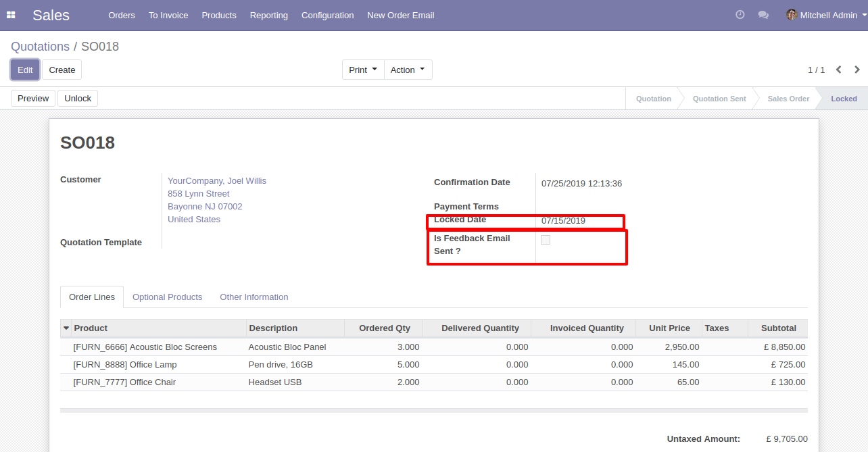
Task: Select the Quotation status stage
Action: [x=654, y=99]
